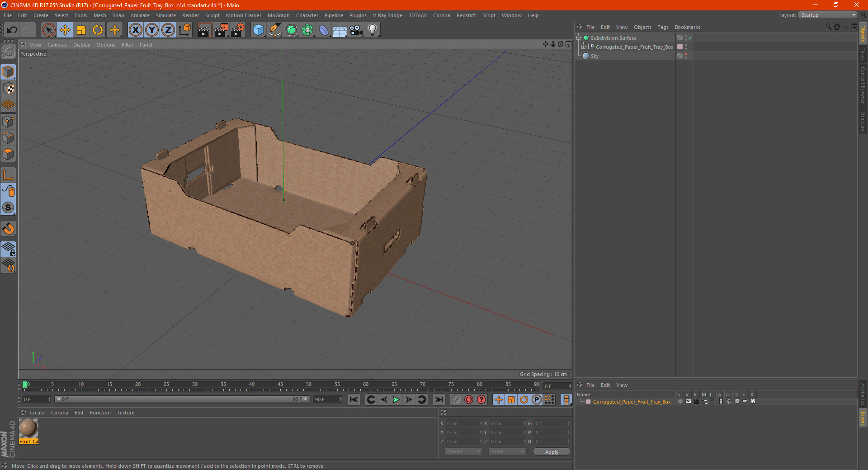Open the World coordinate dropdown
868x470 pixels.
(463, 451)
